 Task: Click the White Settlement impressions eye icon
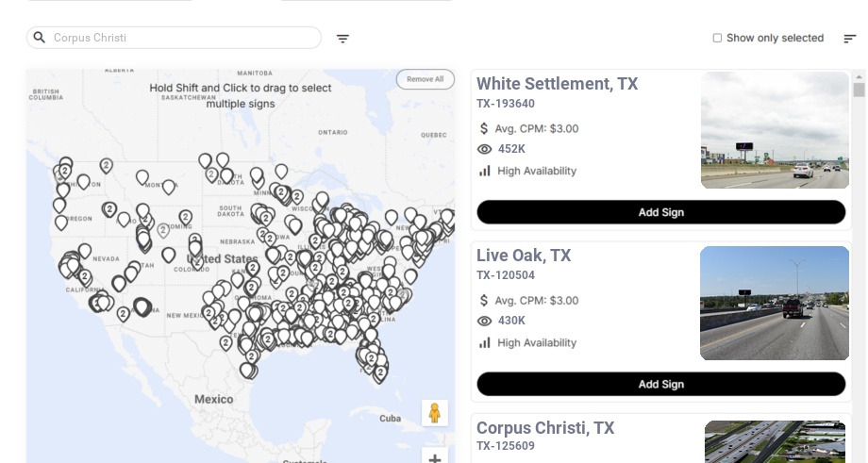click(485, 149)
